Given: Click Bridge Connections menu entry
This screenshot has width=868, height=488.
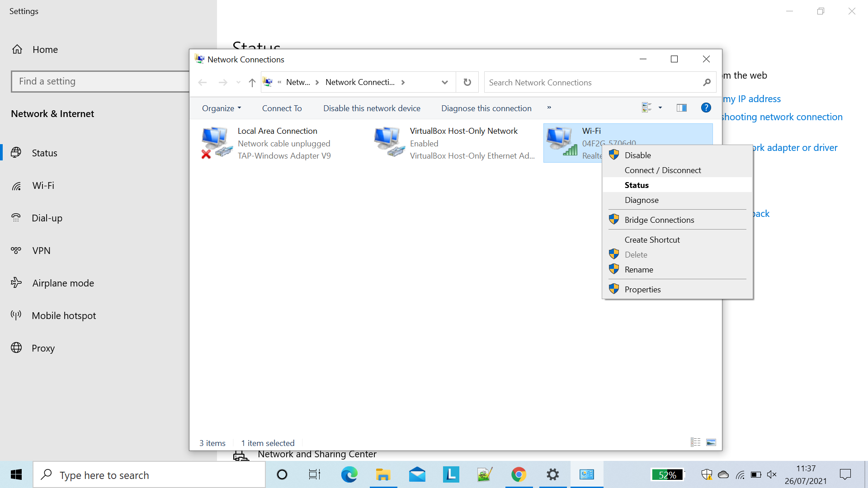Looking at the screenshot, I should 659,220.
